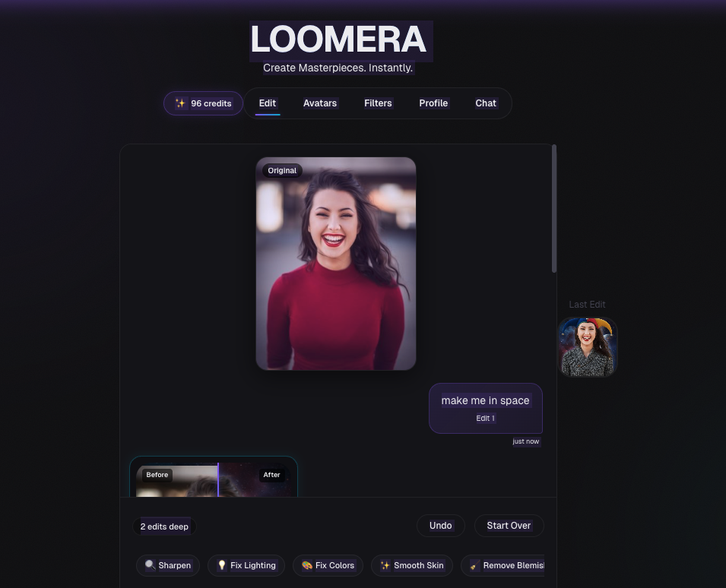This screenshot has height=588, width=726.
Task: Click the palette icon on Fix Colors
Action: [x=307, y=565]
